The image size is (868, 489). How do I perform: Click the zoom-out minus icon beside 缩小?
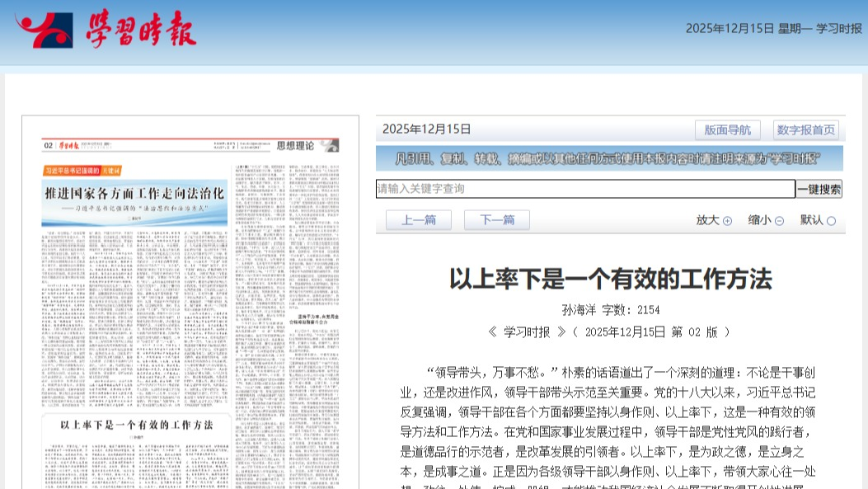click(779, 221)
